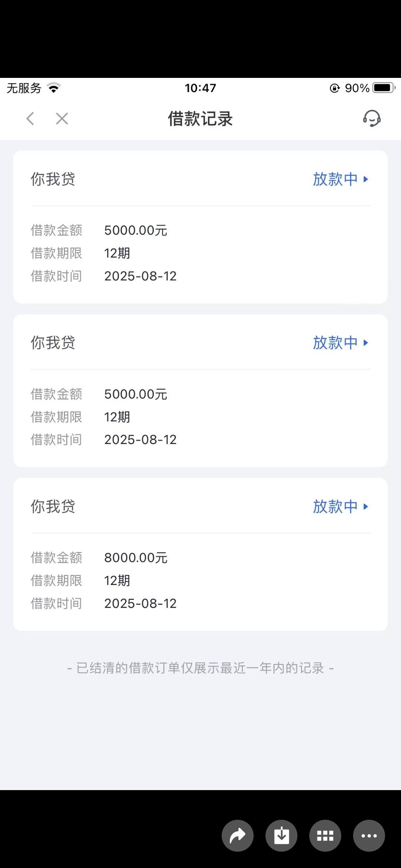This screenshot has height=868, width=401.
Task: Tap the rotation lock status icon
Action: [x=335, y=88]
